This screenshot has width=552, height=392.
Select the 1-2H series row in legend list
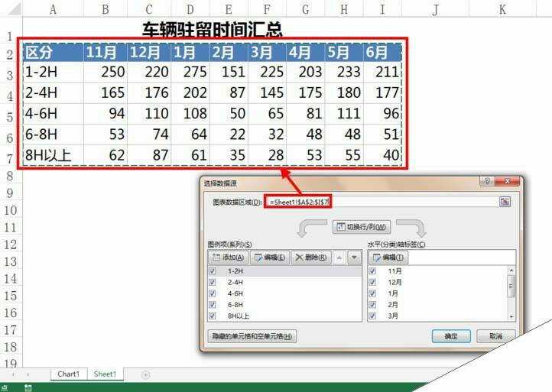(x=285, y=271)
